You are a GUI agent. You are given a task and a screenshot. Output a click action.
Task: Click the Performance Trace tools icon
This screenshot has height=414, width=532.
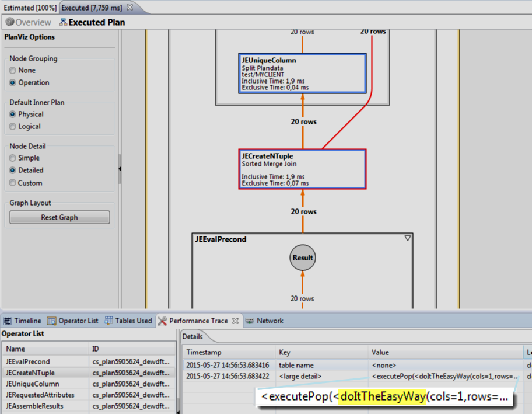[x=163, y=321]
